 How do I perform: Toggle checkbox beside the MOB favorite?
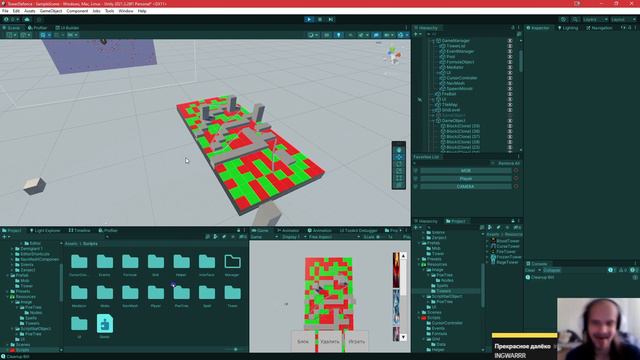point(416,171)
